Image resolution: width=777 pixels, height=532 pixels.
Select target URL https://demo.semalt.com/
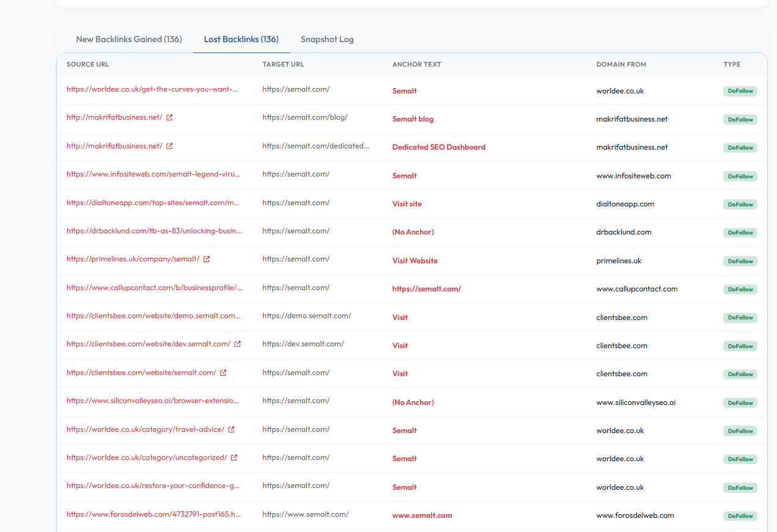[307, 316]
